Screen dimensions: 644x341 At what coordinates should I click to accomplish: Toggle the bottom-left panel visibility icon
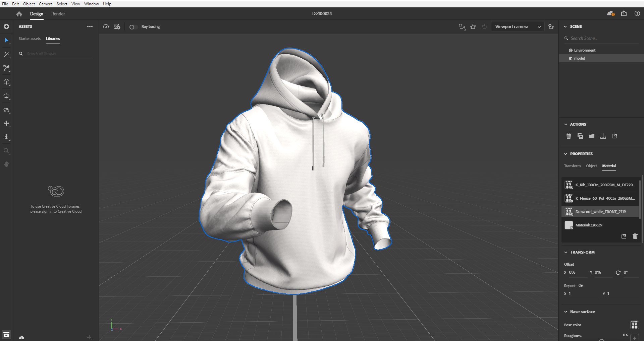click(x=6, y=335)
